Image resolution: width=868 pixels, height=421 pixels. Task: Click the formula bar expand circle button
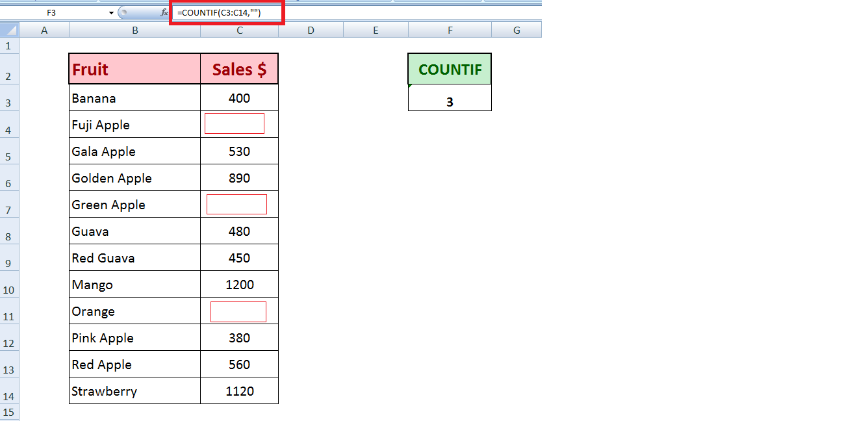click(123, 12)
